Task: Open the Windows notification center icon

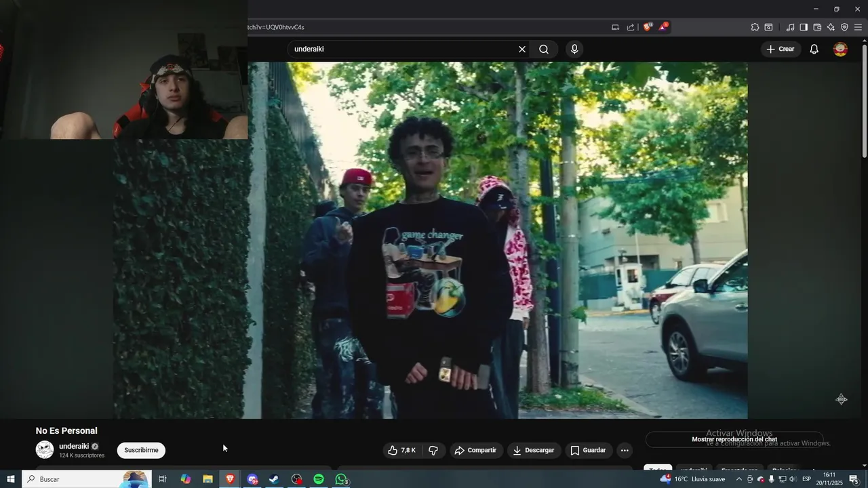Action: 854,479
